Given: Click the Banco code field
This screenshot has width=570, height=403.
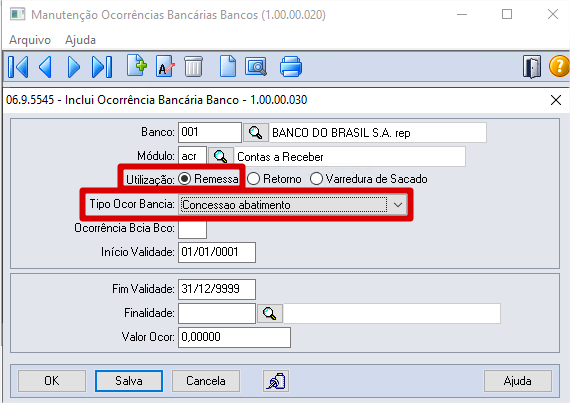Looking at the screenshot, I should (x=210, y=132).
